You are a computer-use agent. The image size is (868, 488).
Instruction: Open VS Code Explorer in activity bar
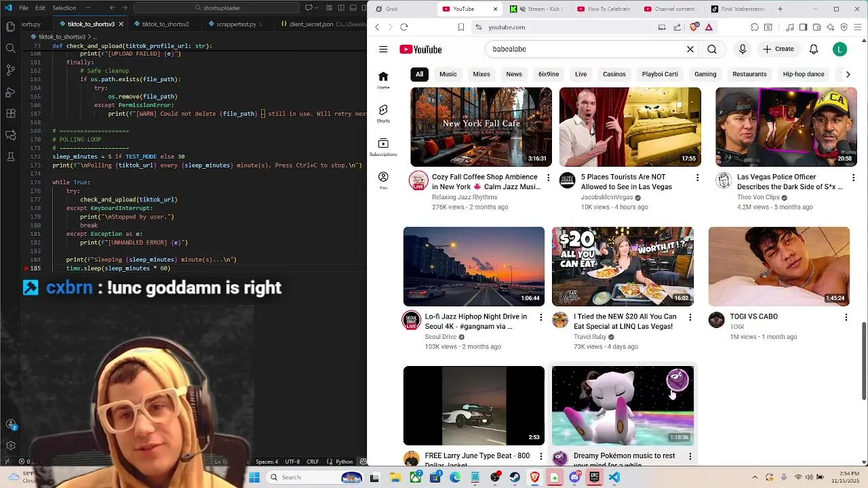[10, 26]
